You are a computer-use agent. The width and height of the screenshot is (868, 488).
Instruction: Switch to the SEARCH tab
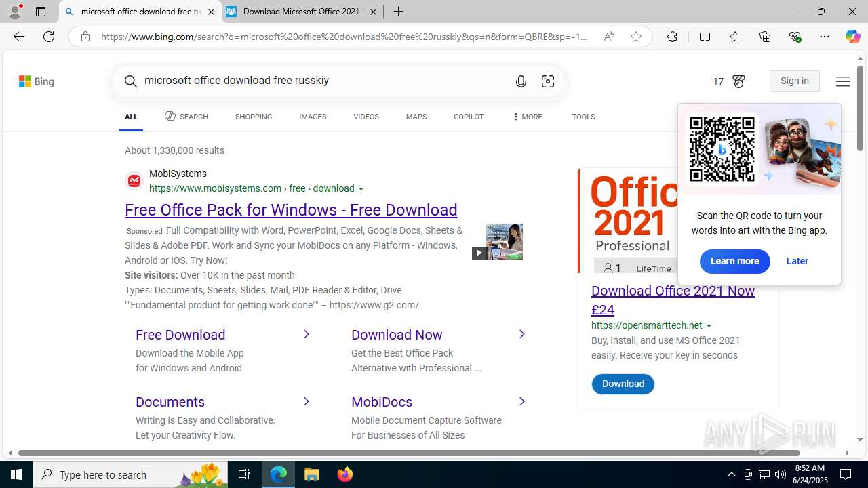click(x=186, y=117)
